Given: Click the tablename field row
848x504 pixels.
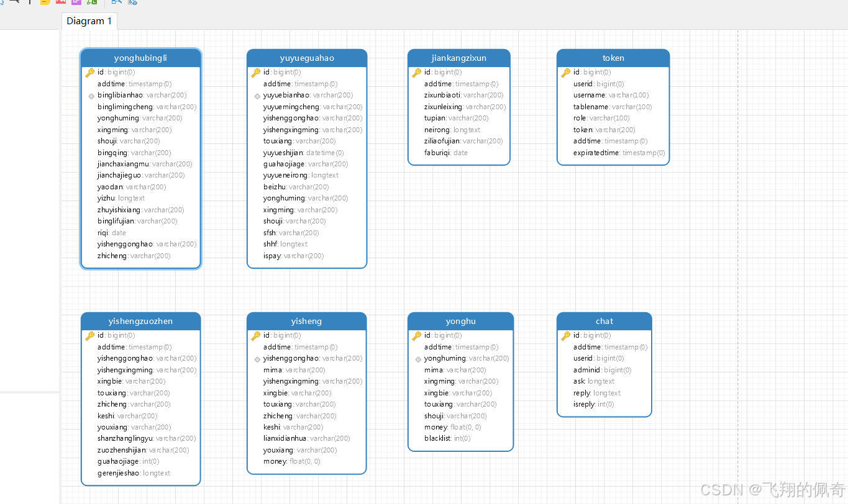Looking at the screenshot, I should [x=613, y=107].
